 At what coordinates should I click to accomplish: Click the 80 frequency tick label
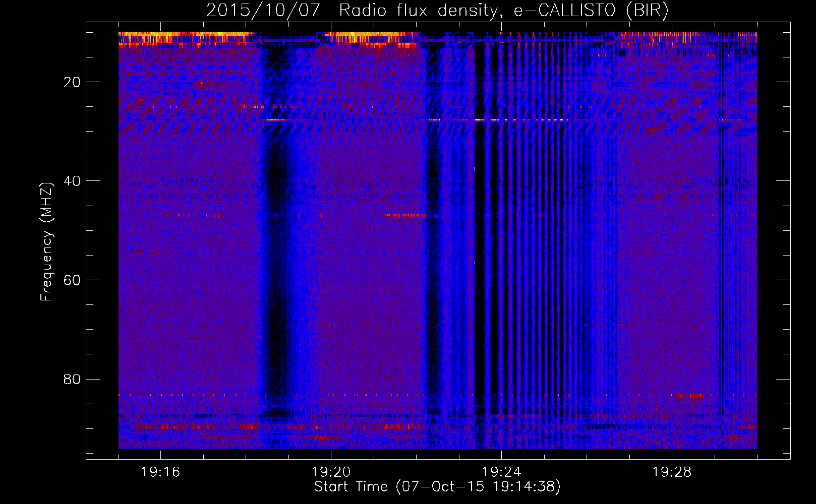point(72,379)
